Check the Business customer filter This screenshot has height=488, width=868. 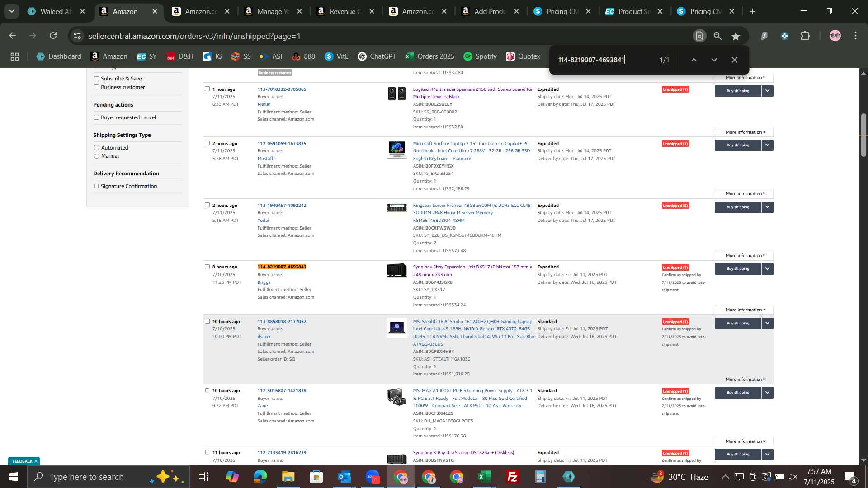point(96,87)
